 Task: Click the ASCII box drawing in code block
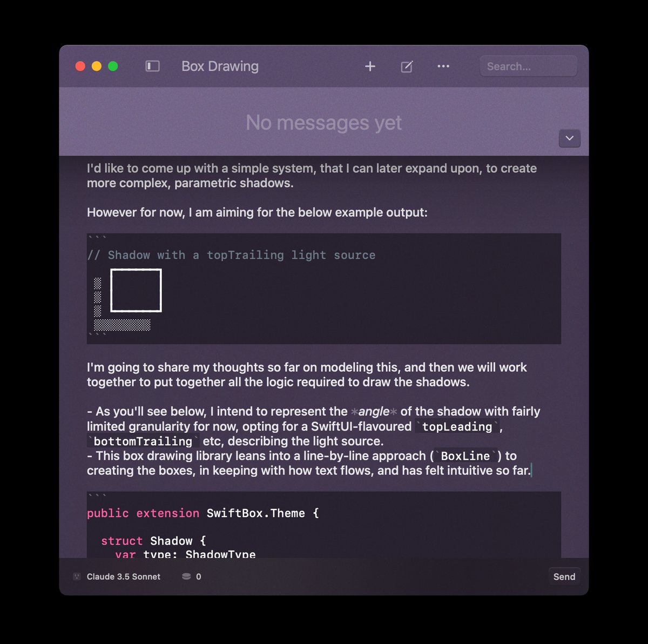[128, 299]
